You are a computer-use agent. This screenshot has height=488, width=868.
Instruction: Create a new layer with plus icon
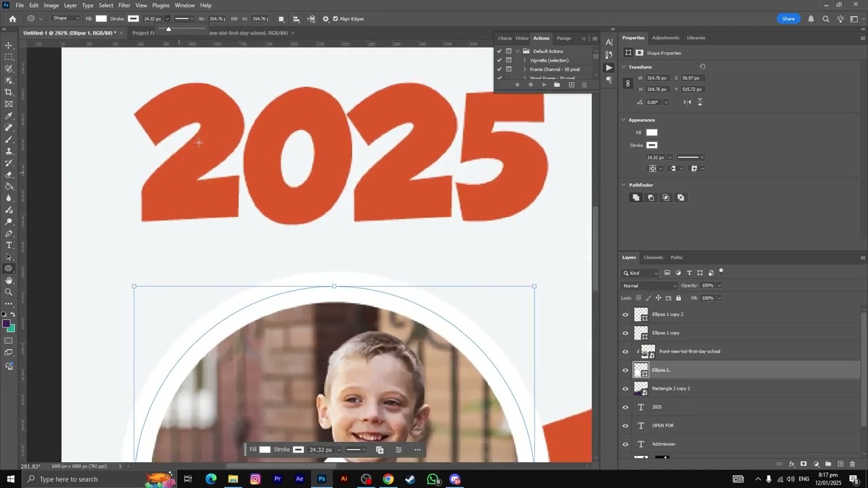pos(841,464)
